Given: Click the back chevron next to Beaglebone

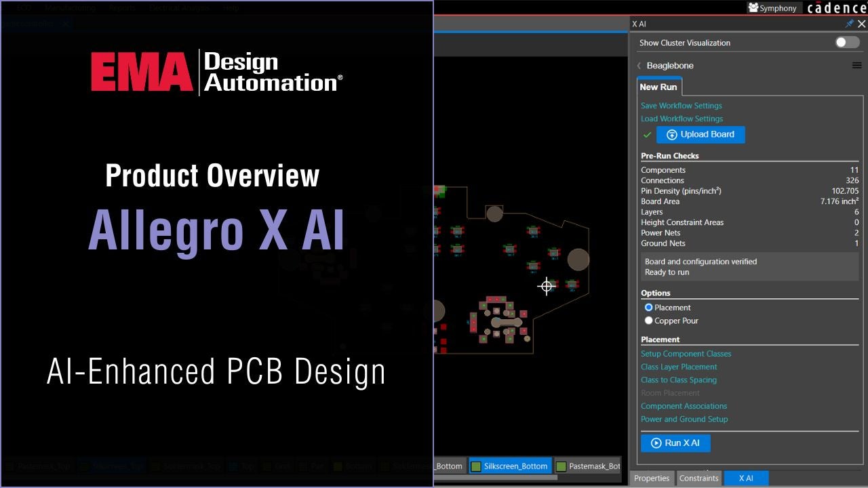Looking at the screenshot, I should (x=639, y=66).
